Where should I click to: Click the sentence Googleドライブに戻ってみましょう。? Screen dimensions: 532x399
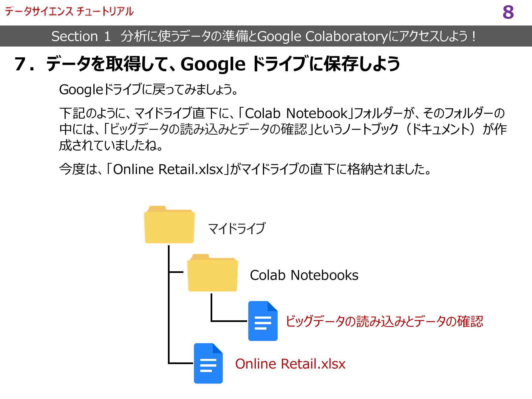pos(149,89)
